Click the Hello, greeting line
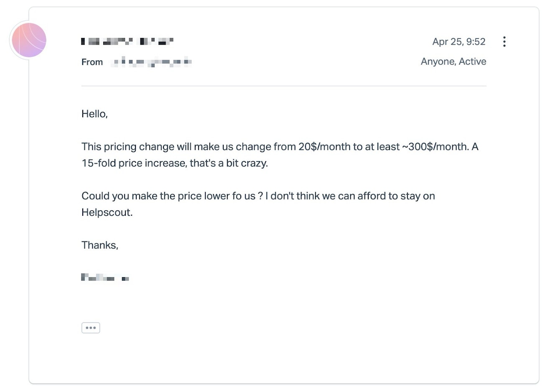 (x=94, y=114)
